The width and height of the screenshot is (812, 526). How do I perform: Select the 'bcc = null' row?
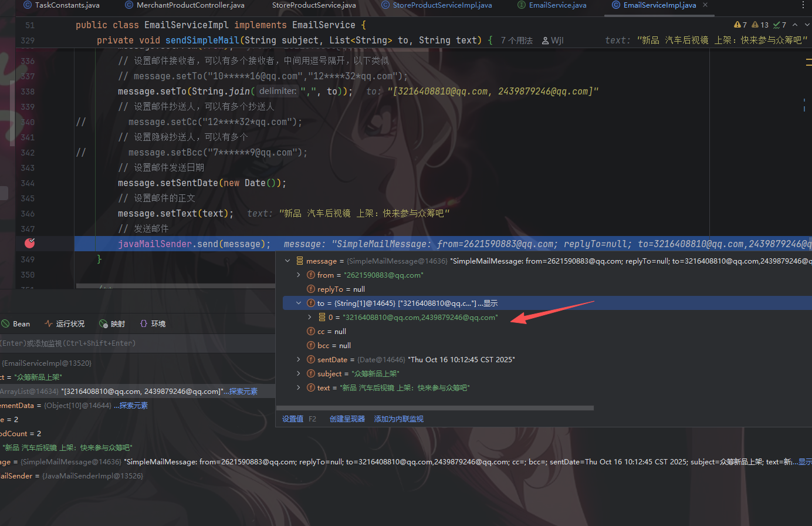[x=544, y=345]
